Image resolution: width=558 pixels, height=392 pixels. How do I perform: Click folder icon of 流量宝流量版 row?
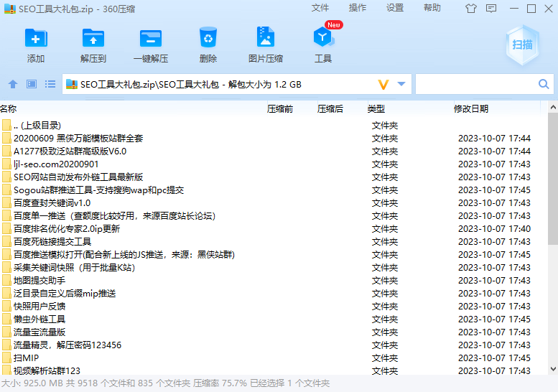[6, 332]
